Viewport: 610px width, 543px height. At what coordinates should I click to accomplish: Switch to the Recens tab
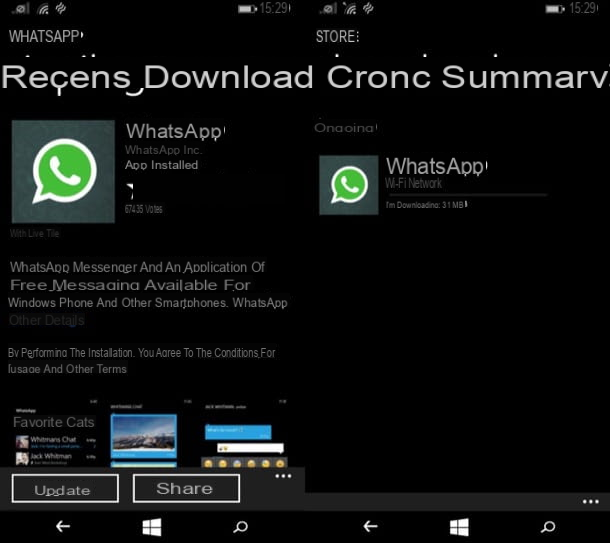66,78
